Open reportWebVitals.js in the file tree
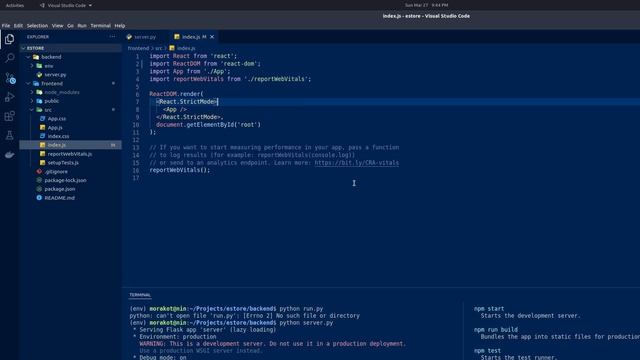Screen dimensions: 640x360 point(69,154)
